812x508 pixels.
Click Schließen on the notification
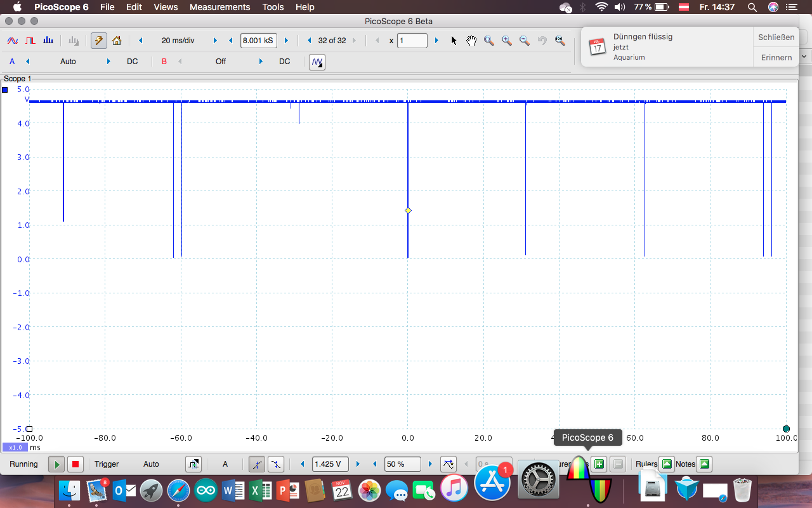click(x=776, y=37)
